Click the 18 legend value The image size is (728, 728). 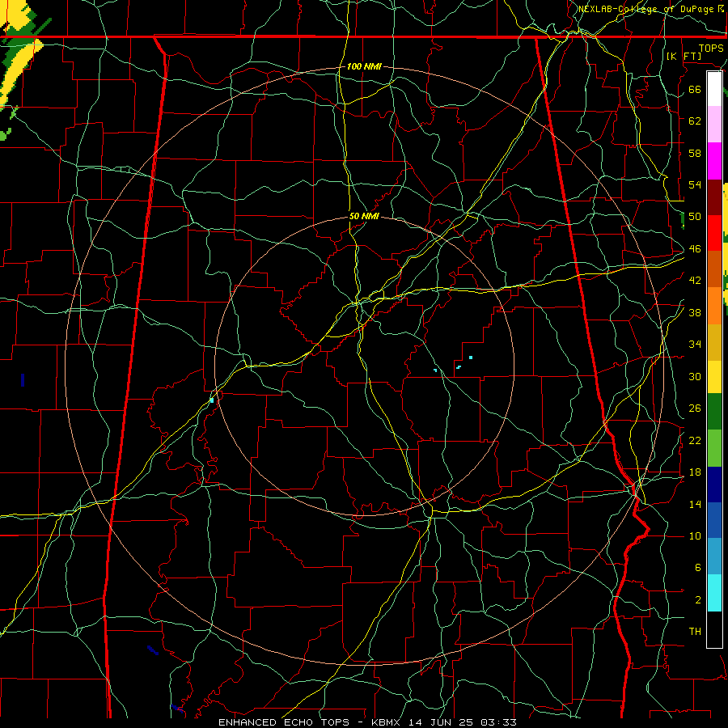click(695, 472)
